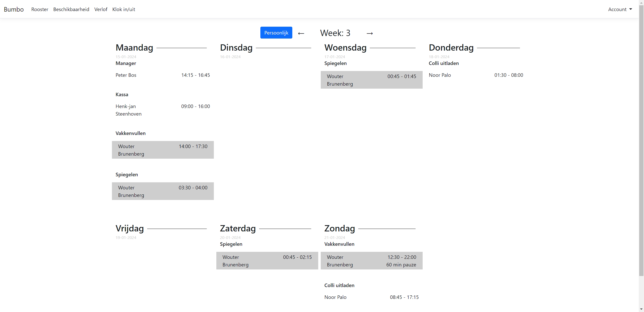Click Colli uitladen label under Zondag

[339, 285]
